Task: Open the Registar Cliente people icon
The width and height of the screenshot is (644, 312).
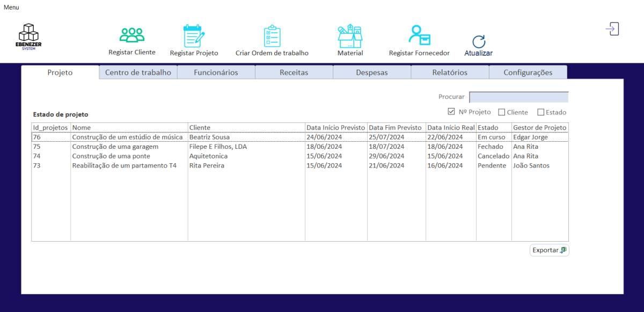Action: point(131,35)
